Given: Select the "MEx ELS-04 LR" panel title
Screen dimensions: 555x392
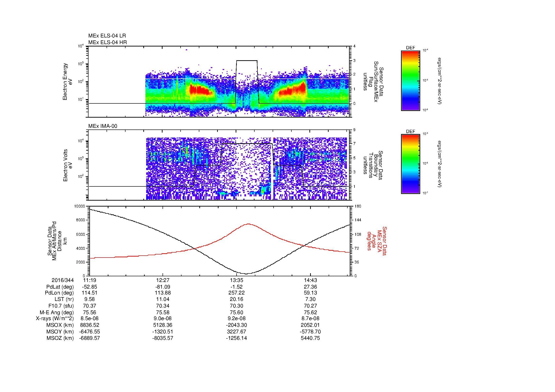Looking at the screenshot, I should click(x=107, y=36).
